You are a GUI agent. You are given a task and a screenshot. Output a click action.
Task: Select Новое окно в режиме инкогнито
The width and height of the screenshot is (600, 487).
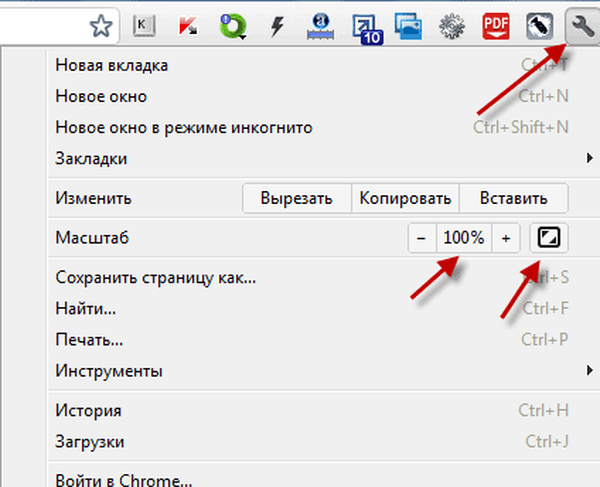(184, 128)
